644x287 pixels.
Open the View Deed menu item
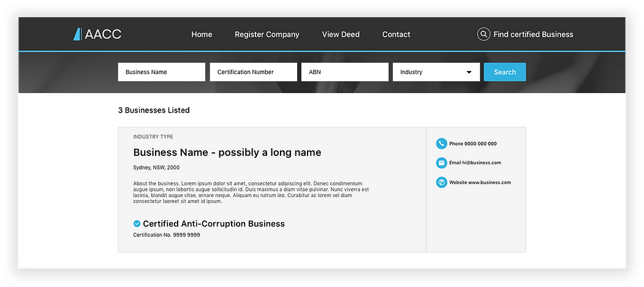[x=341, y=34]
